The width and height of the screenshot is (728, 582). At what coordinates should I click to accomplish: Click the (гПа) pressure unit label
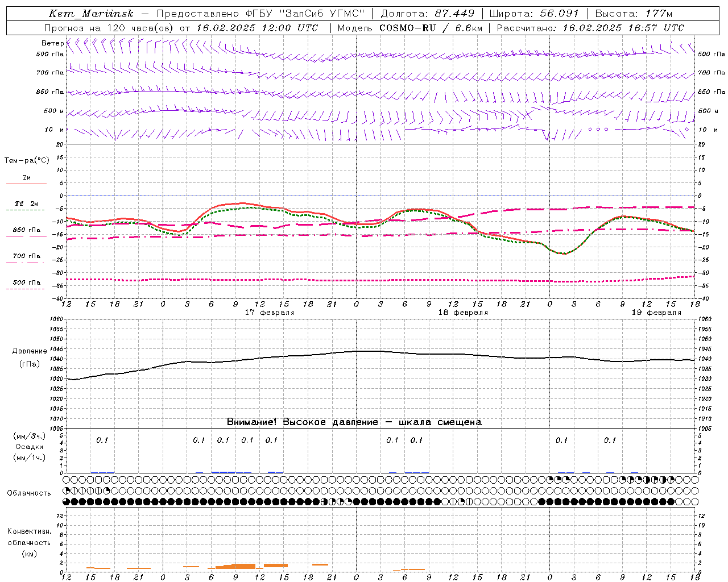point(30,364)
